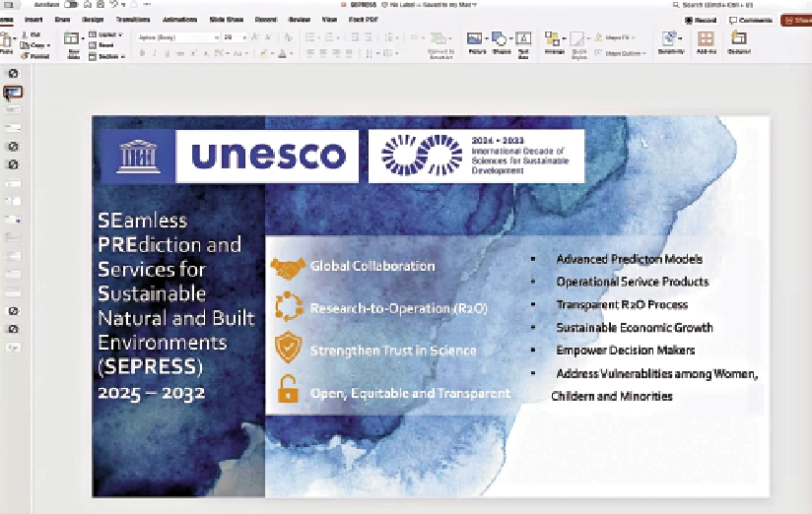Screen dimensions: 812x514
Task: Expand the font size dropdown
Action: tap(242, 36)
